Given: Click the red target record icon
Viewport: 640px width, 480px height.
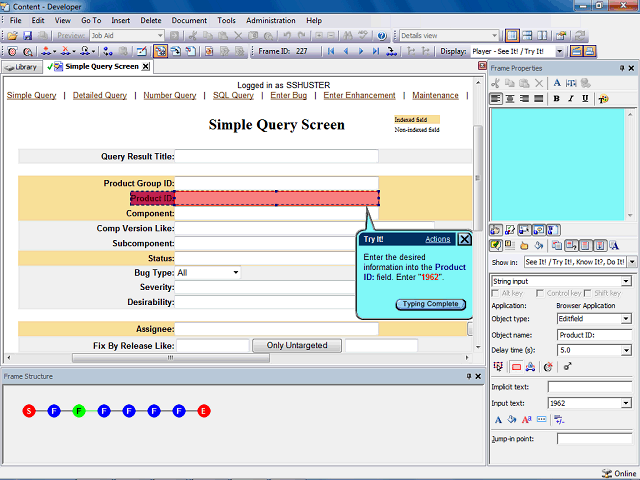Looking at the screenshot, I should pos(12,51).
